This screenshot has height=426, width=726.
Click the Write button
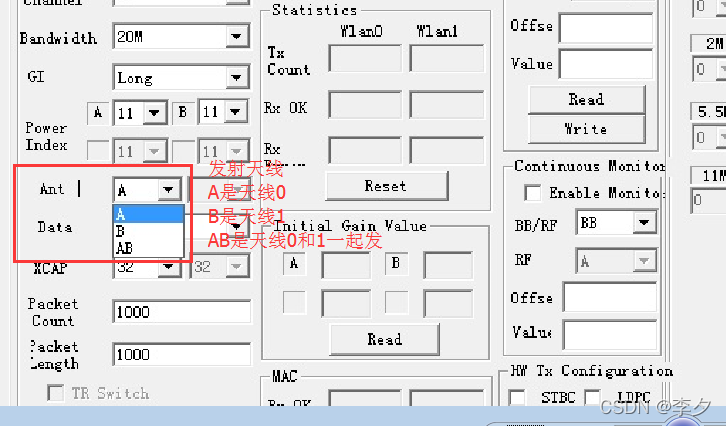[x=586, y=129]
